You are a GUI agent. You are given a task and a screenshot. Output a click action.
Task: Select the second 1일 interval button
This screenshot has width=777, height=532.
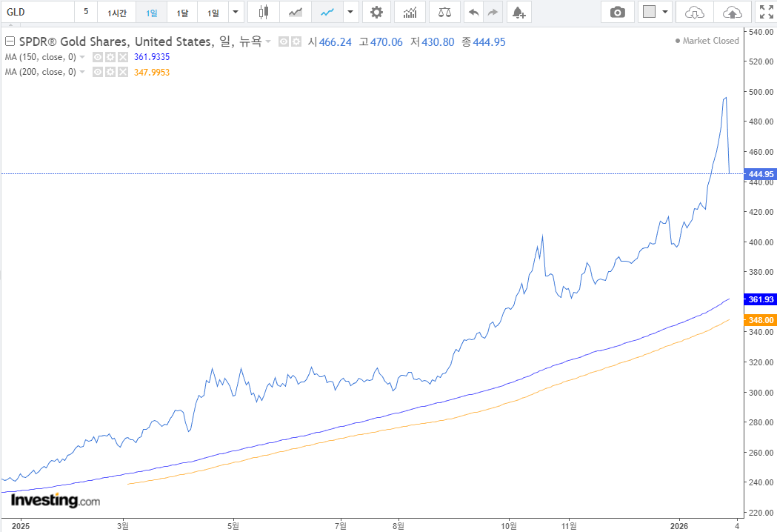213,13
